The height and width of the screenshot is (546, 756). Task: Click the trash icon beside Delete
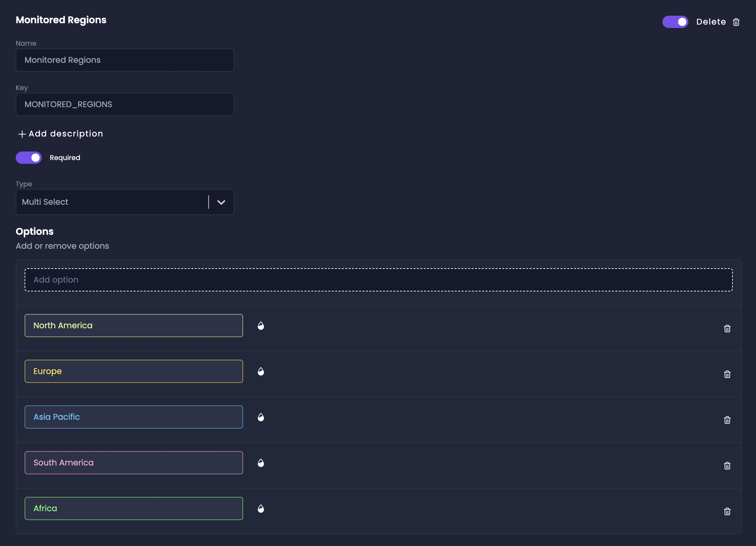click(736, 22)
